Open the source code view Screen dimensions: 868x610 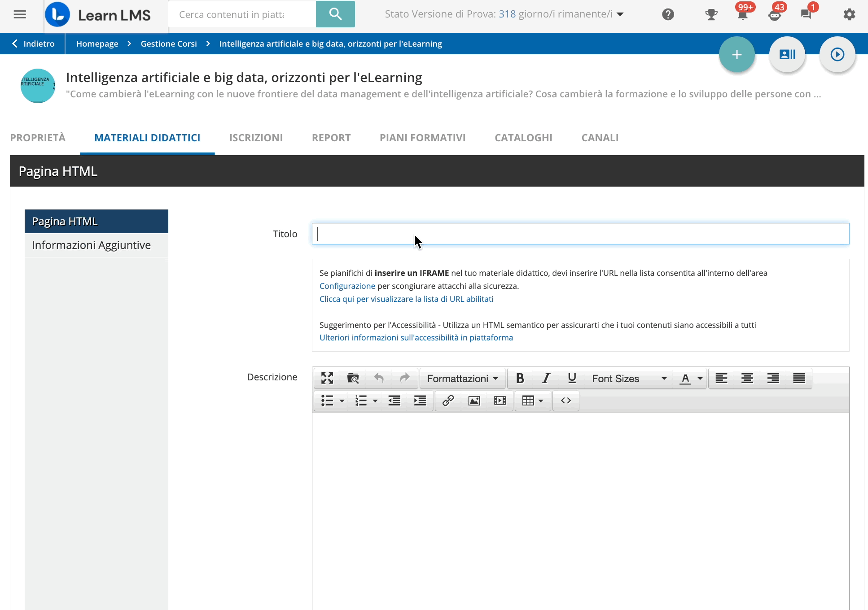click(x=566, y=401)
